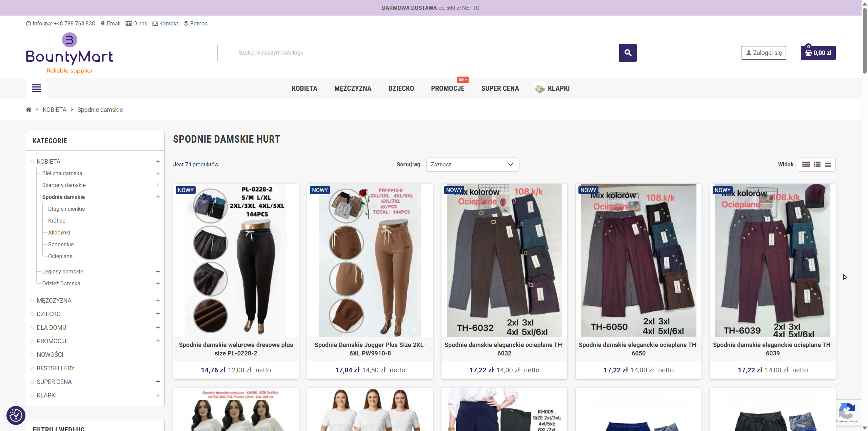Open the Kontakt link
This screenshot has width=868, height=431.
coord(168,23)
